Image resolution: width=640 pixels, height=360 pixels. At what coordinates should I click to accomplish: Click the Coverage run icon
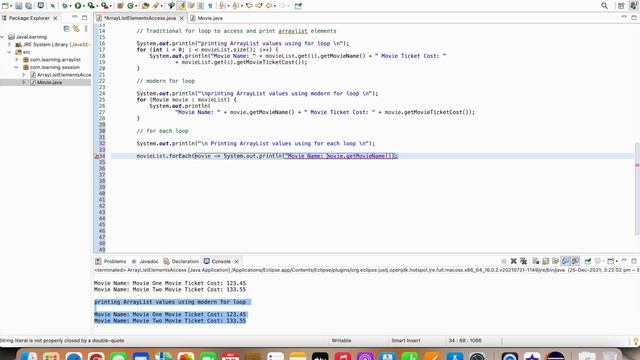(x=91, y=6)
